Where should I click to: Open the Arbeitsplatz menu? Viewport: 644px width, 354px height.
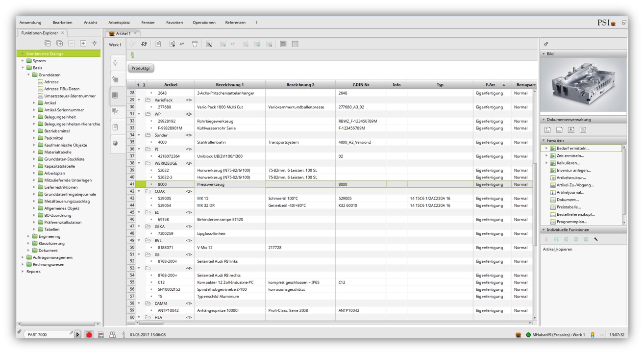[x=119, y=23]
